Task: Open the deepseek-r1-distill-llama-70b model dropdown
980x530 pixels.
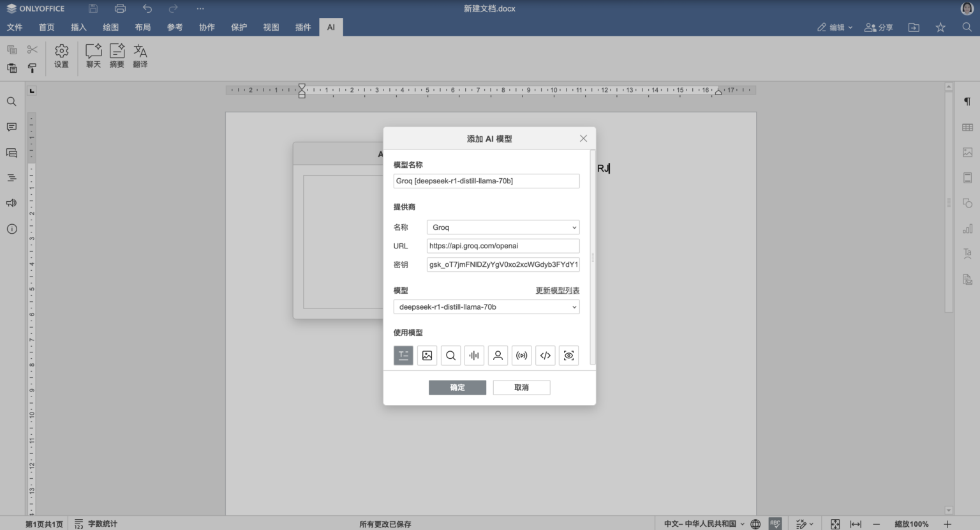Action: click(486, 307)
